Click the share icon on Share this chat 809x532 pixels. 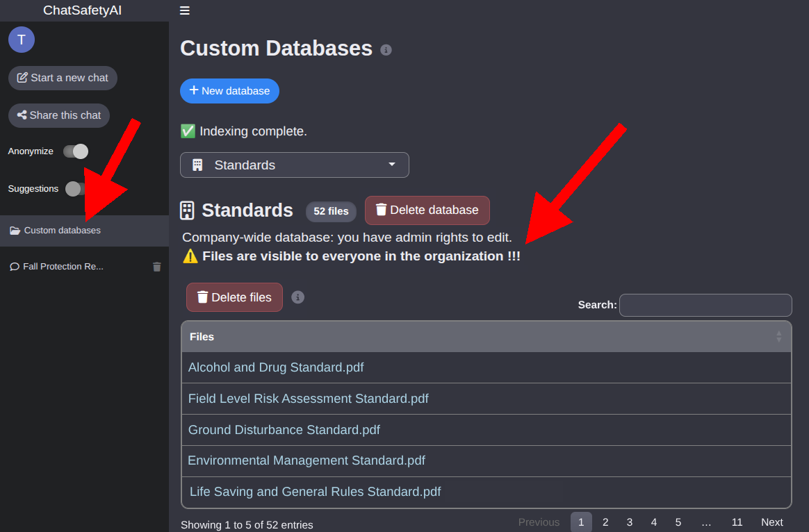23,115
